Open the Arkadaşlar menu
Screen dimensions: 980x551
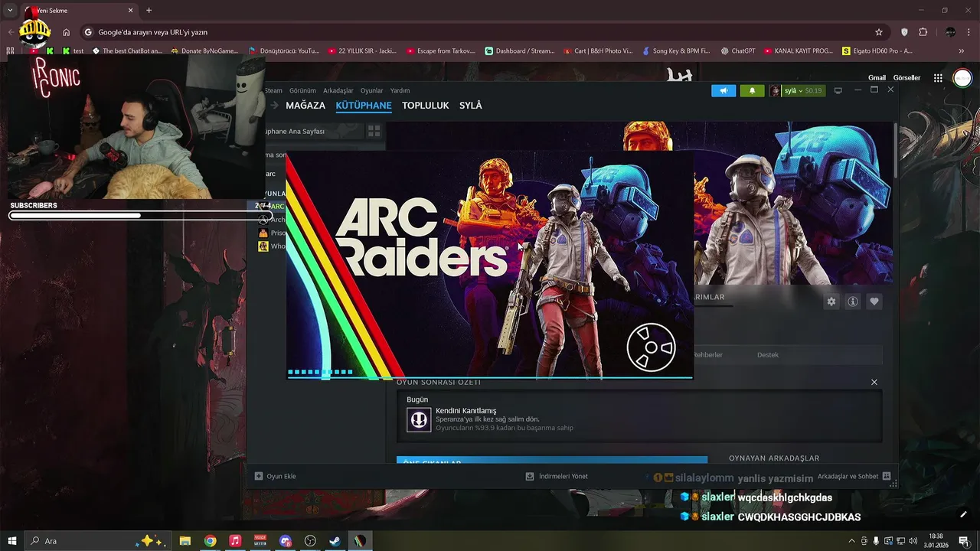338,90
